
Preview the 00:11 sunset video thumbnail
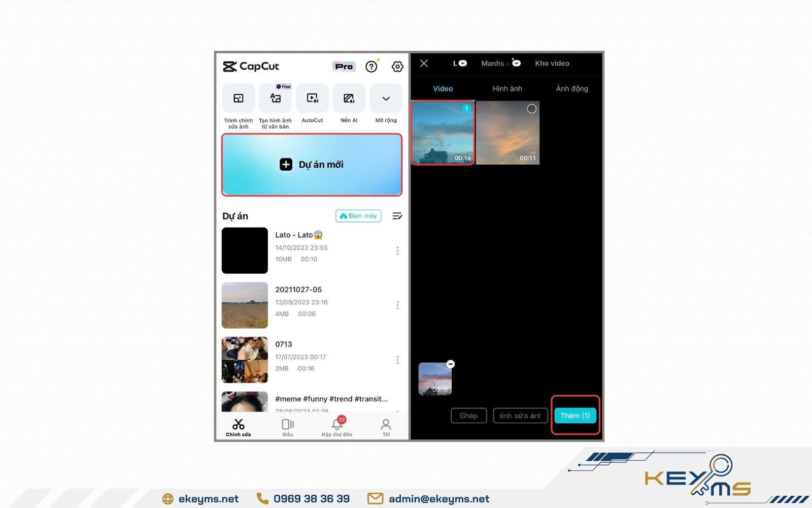tap(507, 133)
